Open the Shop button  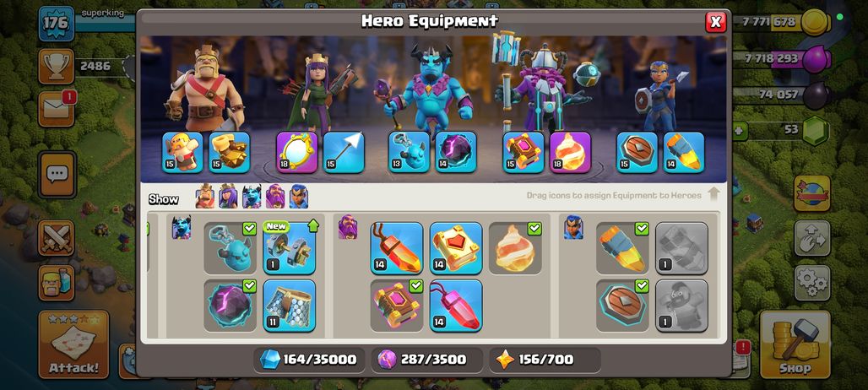click(x=795, y=344)
